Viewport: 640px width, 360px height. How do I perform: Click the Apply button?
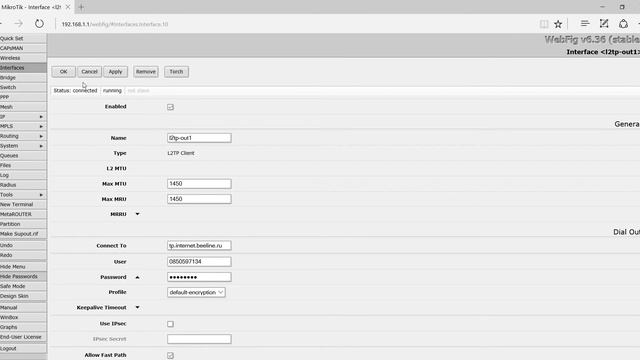(x=116, y=72)
